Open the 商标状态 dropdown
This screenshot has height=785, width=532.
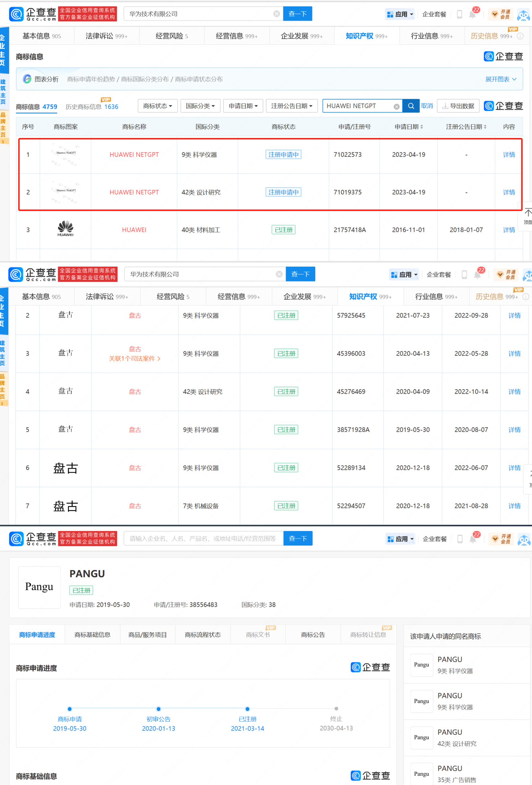point(157,106)
